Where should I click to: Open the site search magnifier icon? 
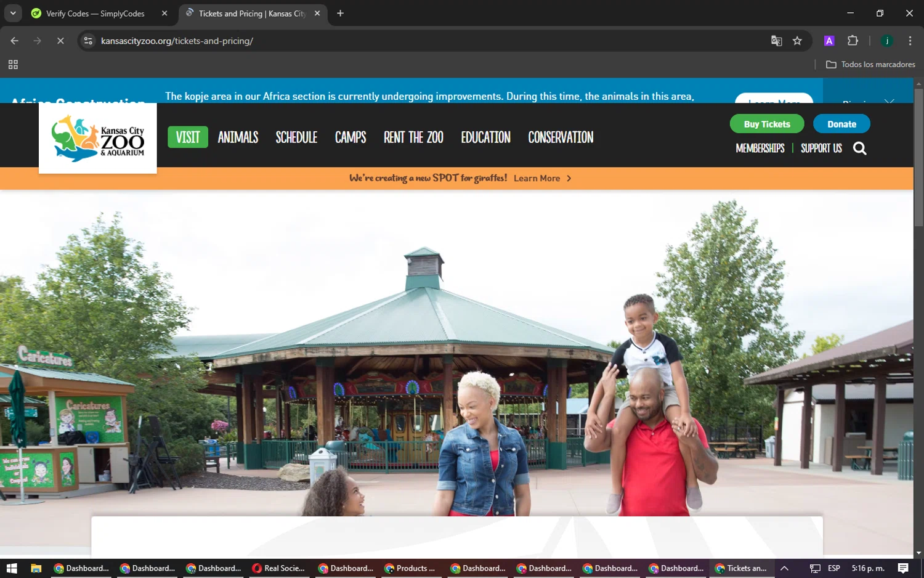[x=860, y=149]
